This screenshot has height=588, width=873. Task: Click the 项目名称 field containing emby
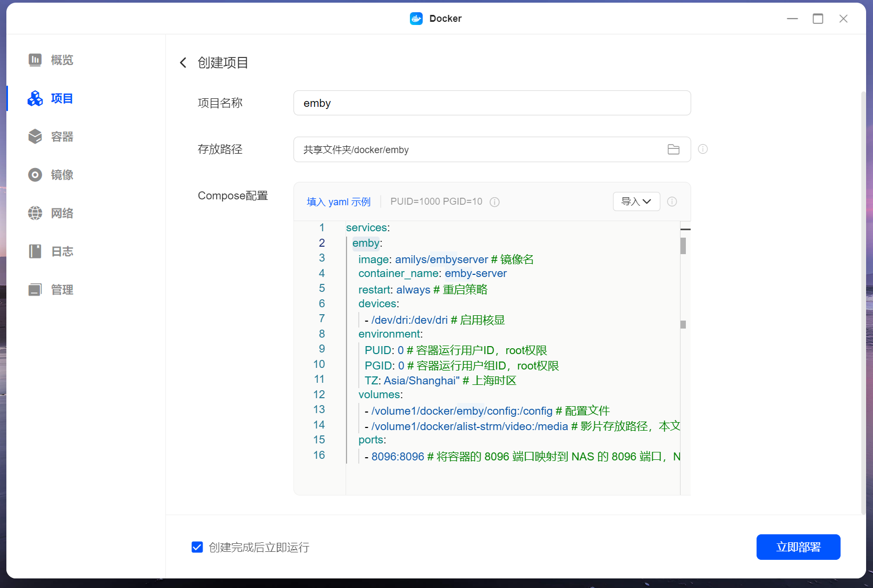tap(492, 103)
